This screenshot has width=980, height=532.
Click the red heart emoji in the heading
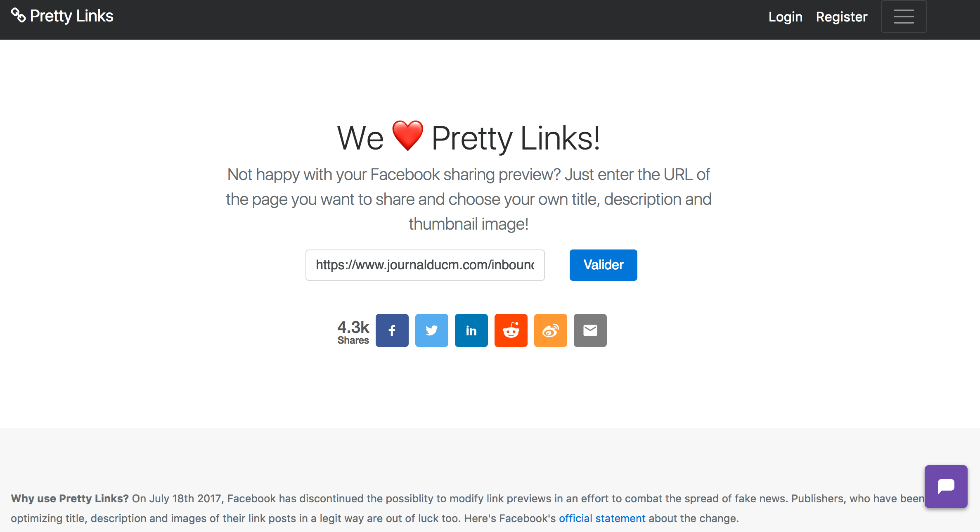pos(407,135)
